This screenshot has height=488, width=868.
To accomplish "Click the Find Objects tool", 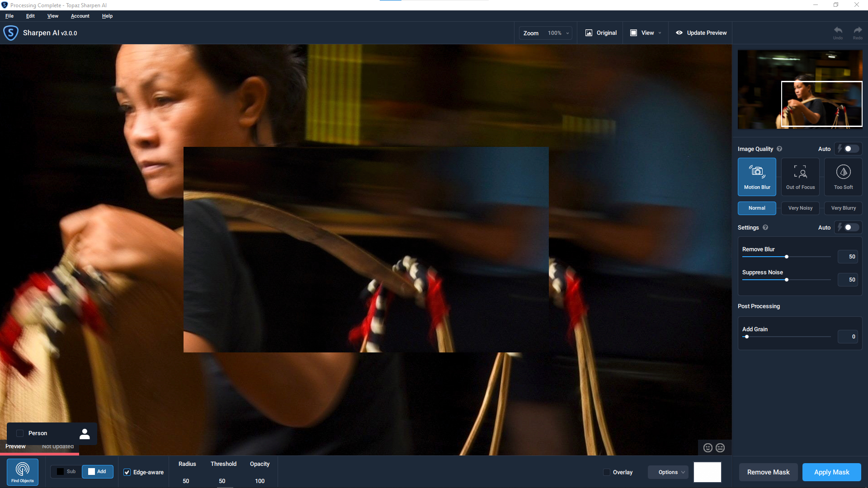I will 23,472.
